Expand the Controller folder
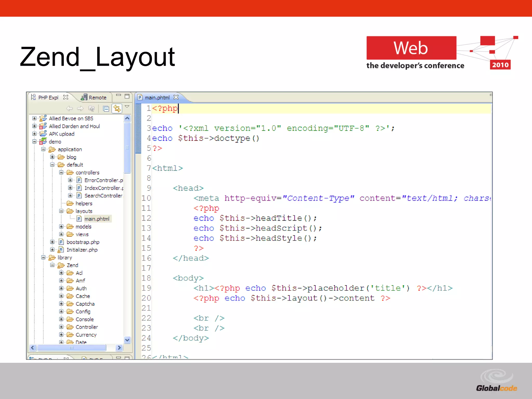This screenshot has height=399, width=532. coord(61,327)
